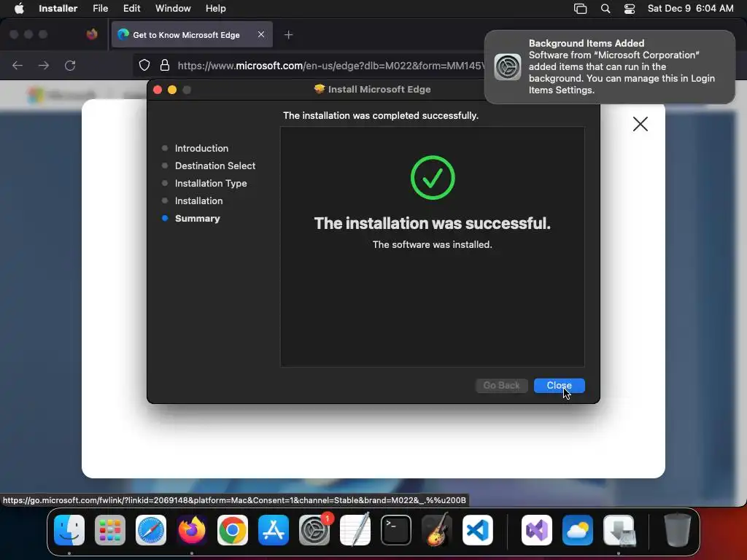This screenshot has height=560, width=747.
Task: Click the tracking protection shield icon
Action: click(144, 65)
